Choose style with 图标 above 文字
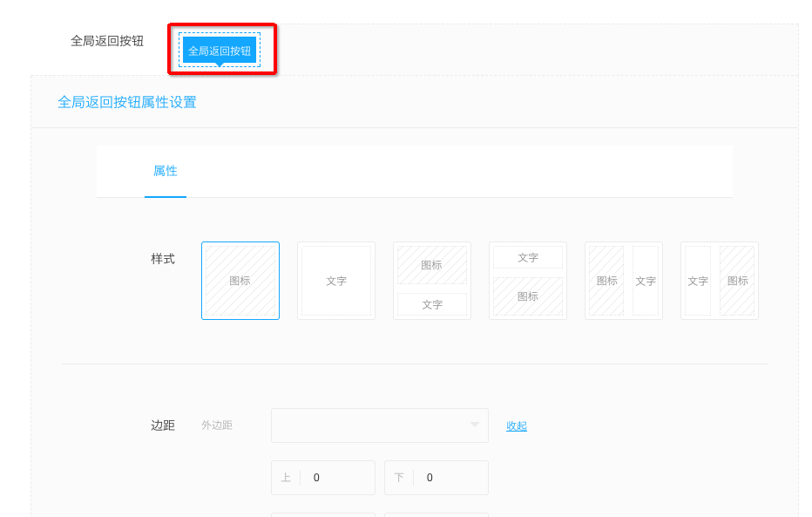Image resolution: width=812 pixels, height=517 pixels. click(x=432, y=281)
